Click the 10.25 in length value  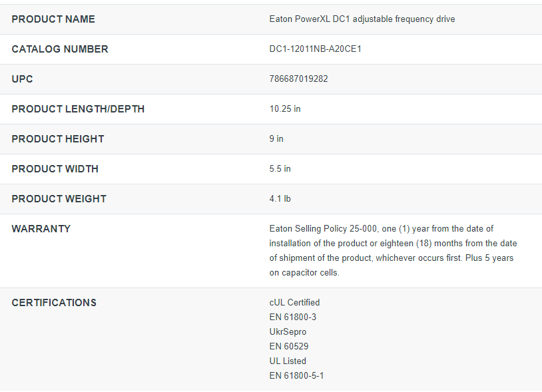(x=285, y=109)
